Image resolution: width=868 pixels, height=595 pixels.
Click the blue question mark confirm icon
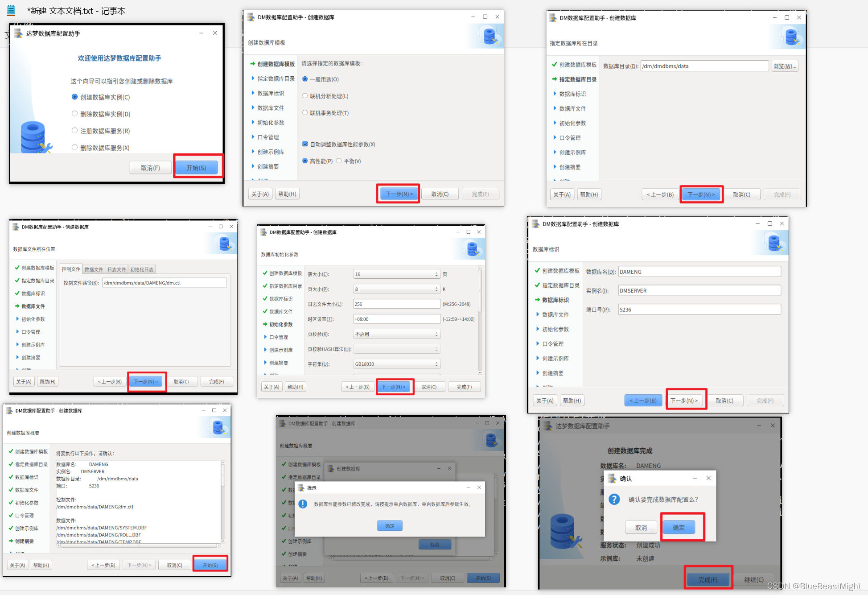pos(614,499)
